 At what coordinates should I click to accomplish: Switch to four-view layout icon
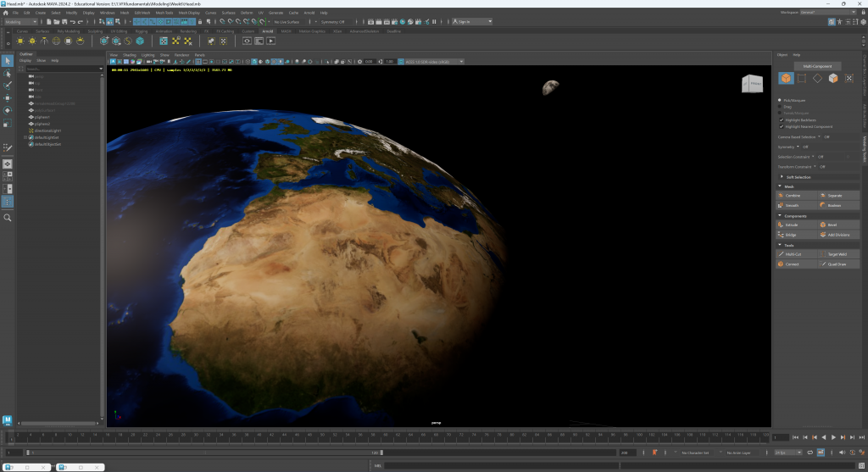coord(7,176)
